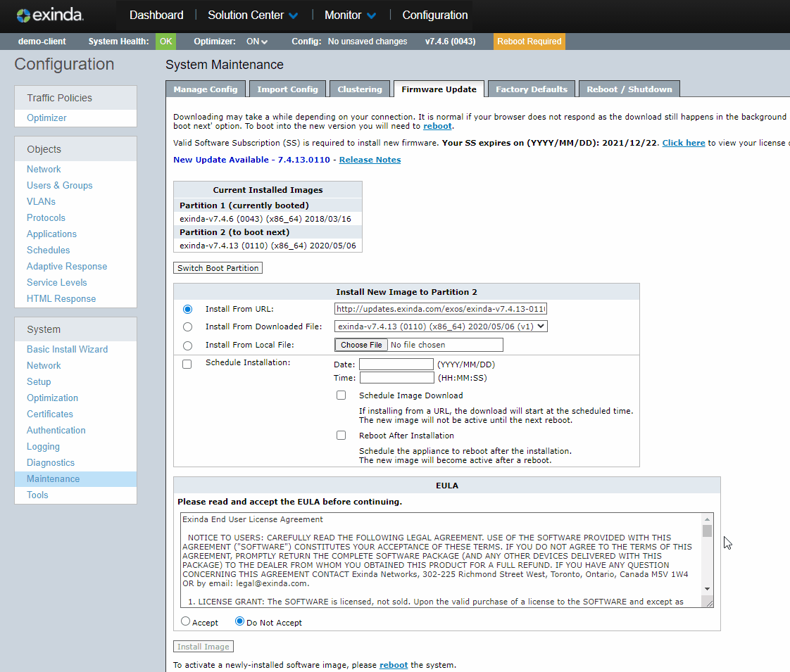Select the Install From URL radio button
The width and height of the screenshot is (790, 672).
pyautogui.click(x=187, y=309)
